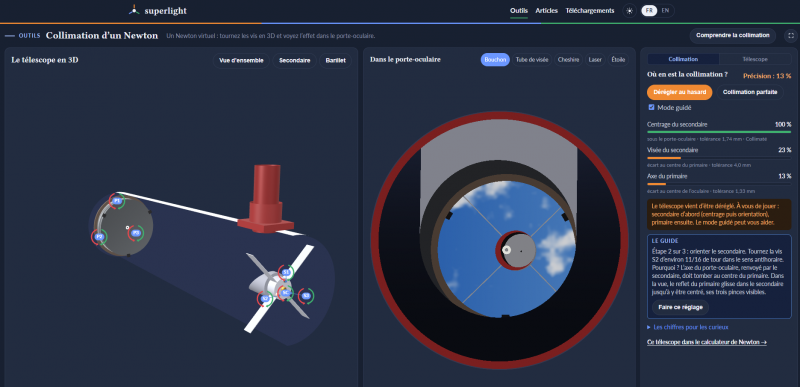Select the Étoile star test tab
The image size is (800, 387).
618,60
